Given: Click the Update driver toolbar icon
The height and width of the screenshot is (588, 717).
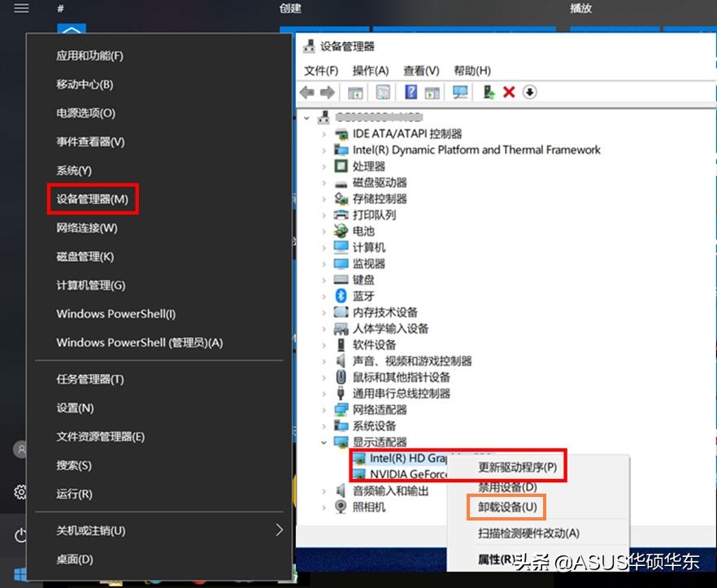Looking at the screenshot, I should pyautogui.click(x=488, y=92).
